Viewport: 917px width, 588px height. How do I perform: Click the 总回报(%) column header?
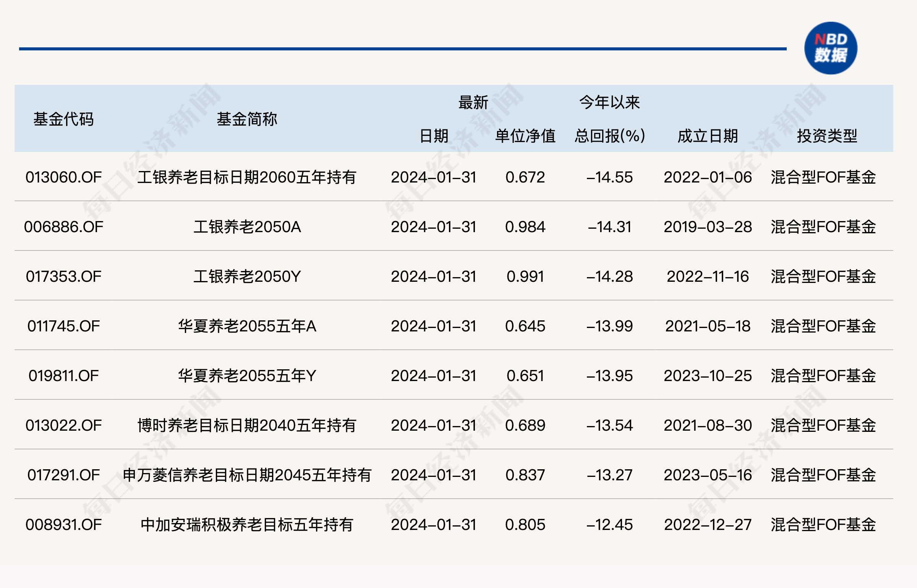[610, 136]
